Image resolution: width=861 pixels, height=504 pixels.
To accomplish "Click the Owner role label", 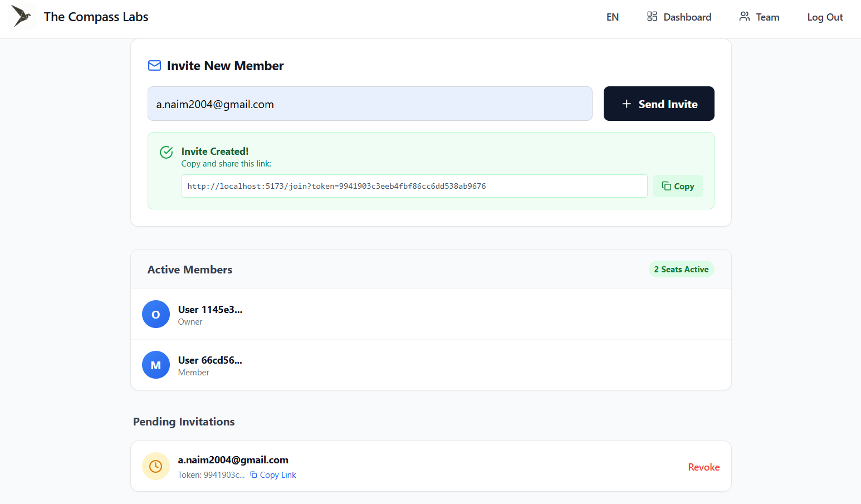I will tap(190, 322).
